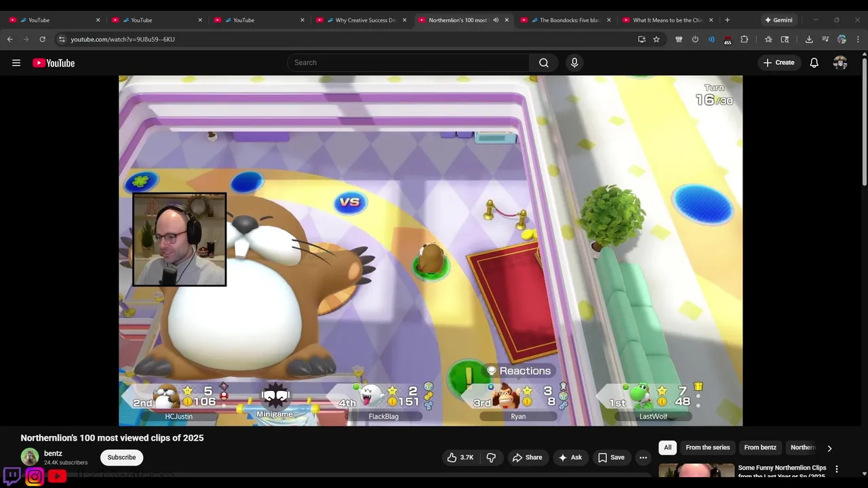This screenshot has width=868, height=488.
Task: Open bentz channel avatar
Action: 29,457
